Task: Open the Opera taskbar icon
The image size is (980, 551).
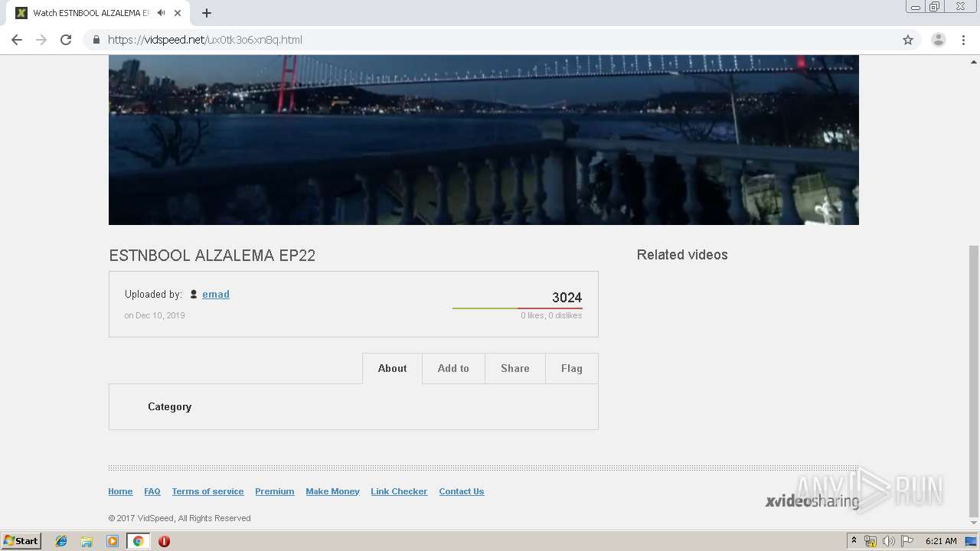Action: [x=164, y=541]
